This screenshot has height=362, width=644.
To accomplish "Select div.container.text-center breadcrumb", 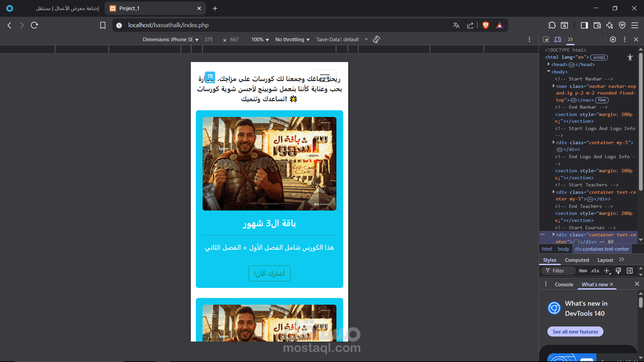I will (x=602, y=249).
